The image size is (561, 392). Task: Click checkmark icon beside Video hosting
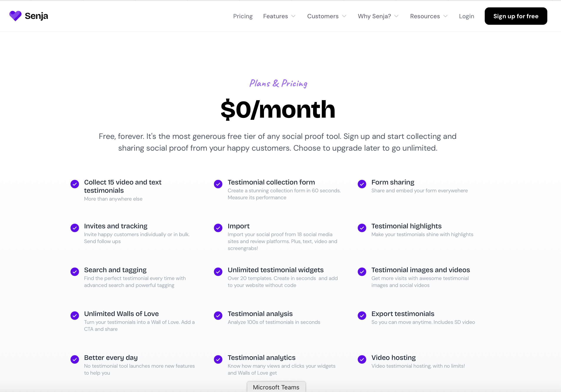pos(362,359)
